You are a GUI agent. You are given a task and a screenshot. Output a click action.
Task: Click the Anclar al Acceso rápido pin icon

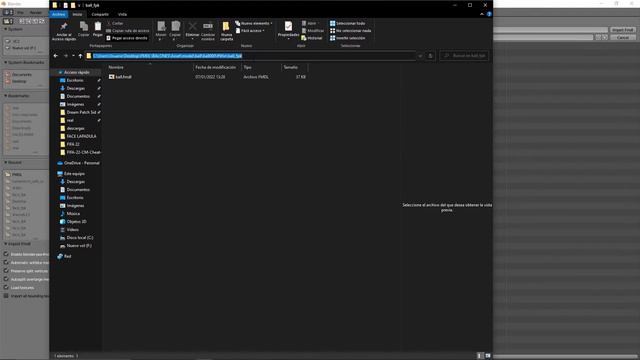pyautogui.click(x=64, y=27)
